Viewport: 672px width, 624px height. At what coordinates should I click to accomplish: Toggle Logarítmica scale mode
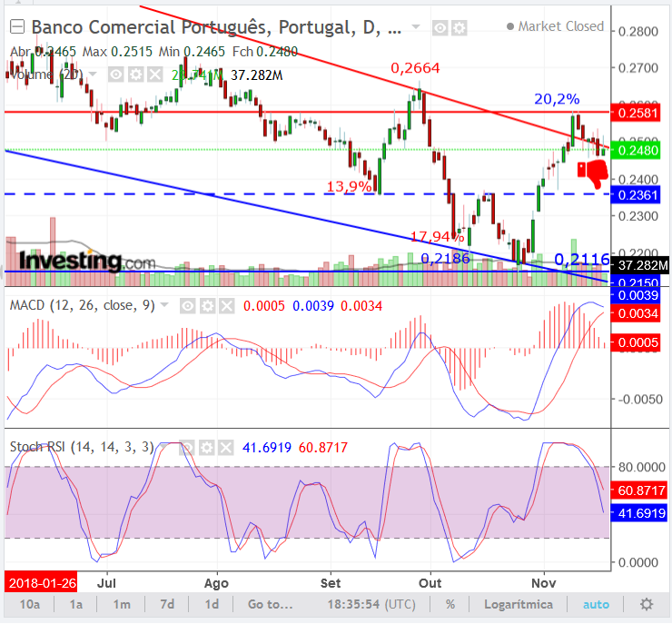(519, 604)
